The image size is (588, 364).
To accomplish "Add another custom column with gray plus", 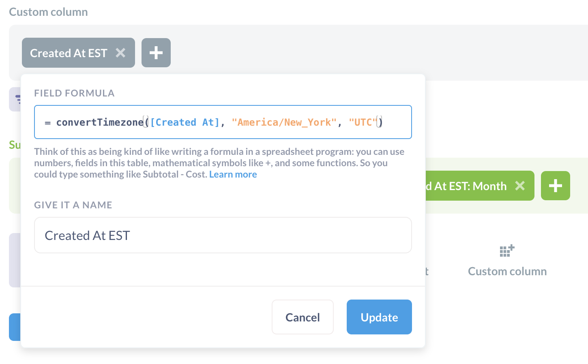I will pyautogui.click(x=156, y=53).
